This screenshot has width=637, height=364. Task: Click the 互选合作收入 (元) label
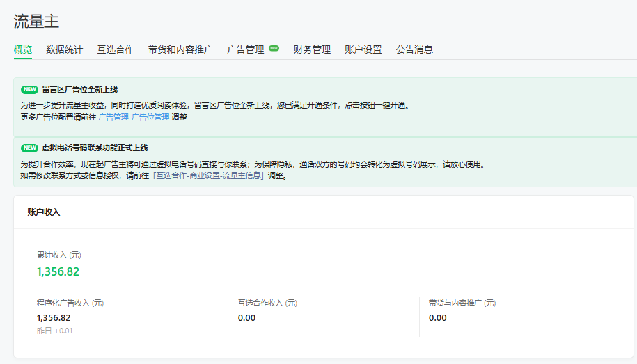coord(267,303)
